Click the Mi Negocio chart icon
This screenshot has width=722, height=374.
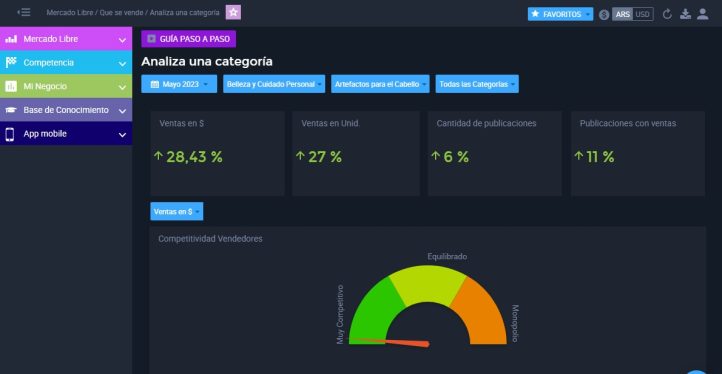click(11, 86)
